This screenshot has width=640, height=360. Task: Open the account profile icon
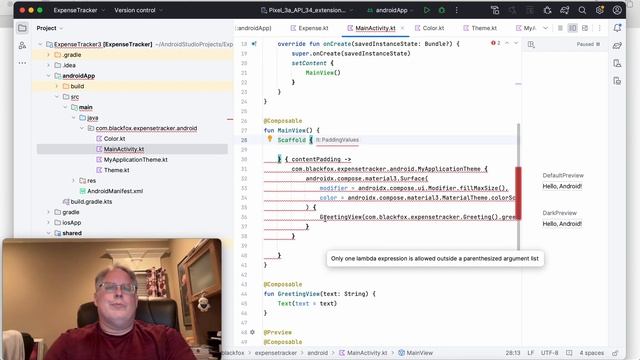pyautogui.click(x=617, y=10)
